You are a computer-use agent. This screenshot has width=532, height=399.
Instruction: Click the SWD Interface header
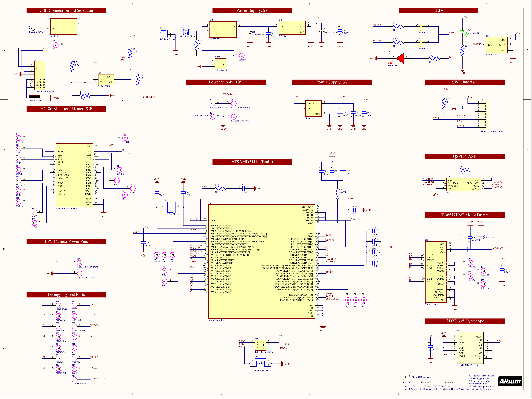point(465,82)
